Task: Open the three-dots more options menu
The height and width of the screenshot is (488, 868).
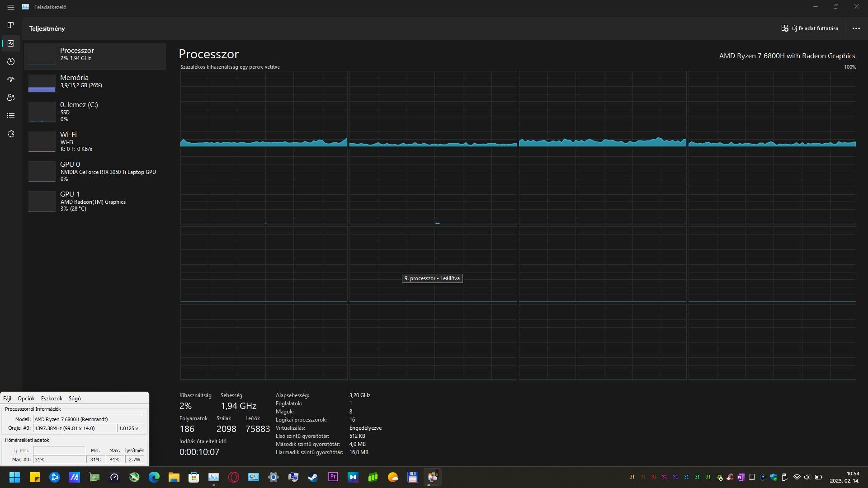Action: tap(856, 28)
